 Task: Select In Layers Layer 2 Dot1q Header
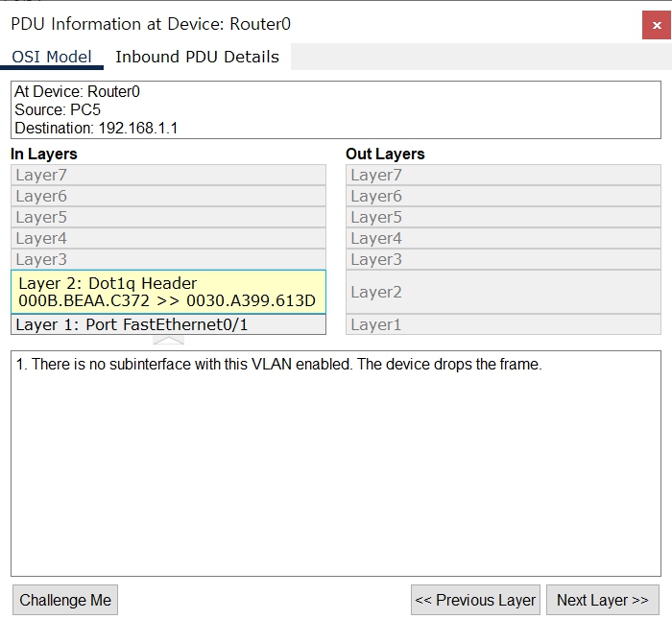coord(168,292)
